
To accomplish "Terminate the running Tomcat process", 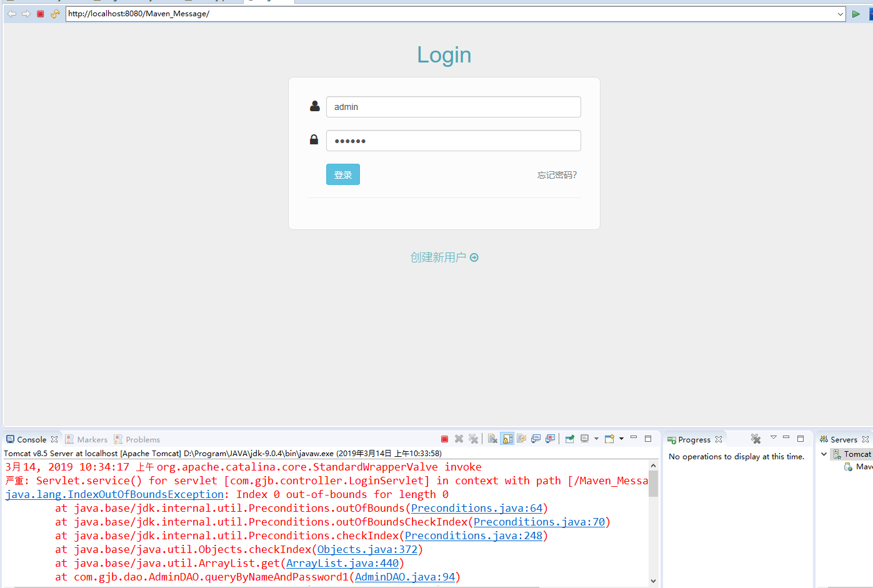I will 444,439.
